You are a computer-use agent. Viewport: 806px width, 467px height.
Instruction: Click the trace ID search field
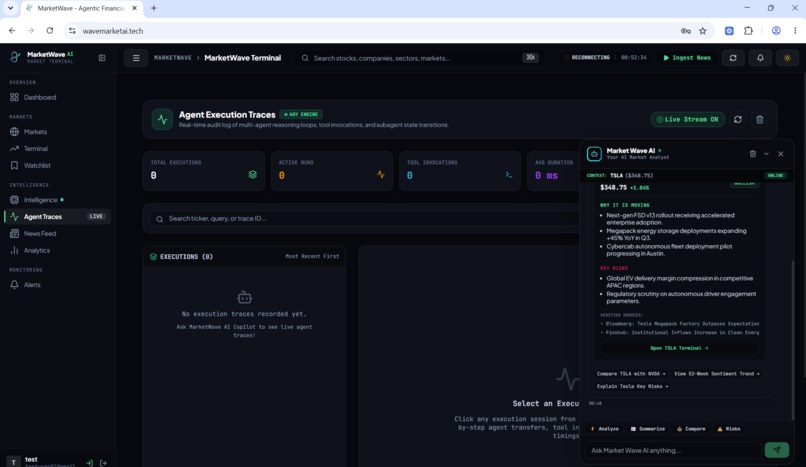[365, 219]
